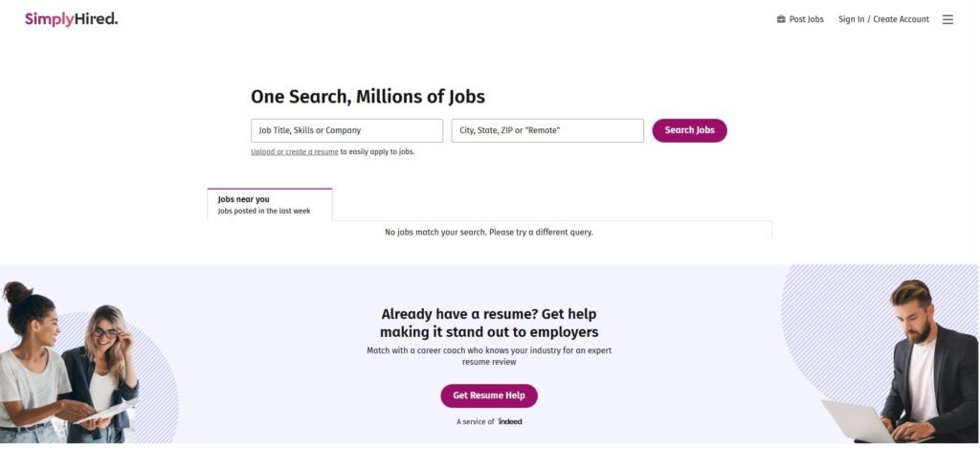Click the One Search, Millions of Jobs heading
Image resolution: width=980 pixels, height=449 pixels.
click(367, 97)
